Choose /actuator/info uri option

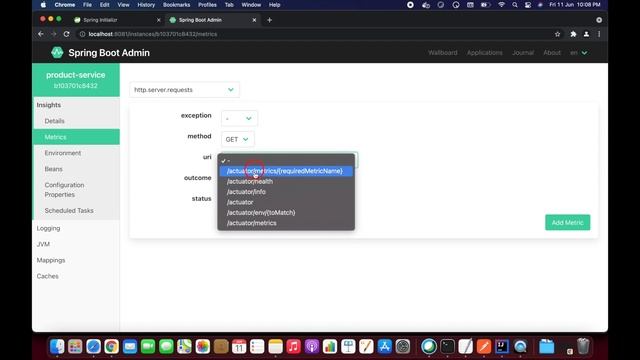pos(286,192)
